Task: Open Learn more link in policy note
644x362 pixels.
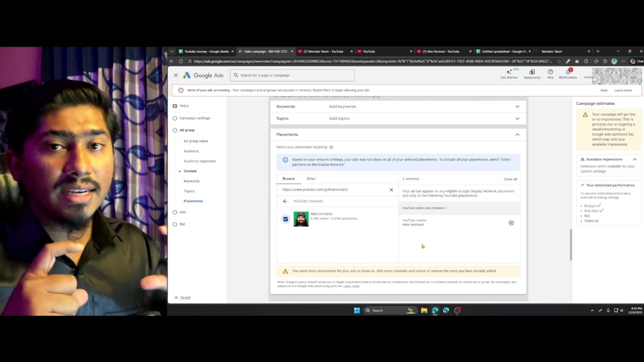Action: [351, 286]
